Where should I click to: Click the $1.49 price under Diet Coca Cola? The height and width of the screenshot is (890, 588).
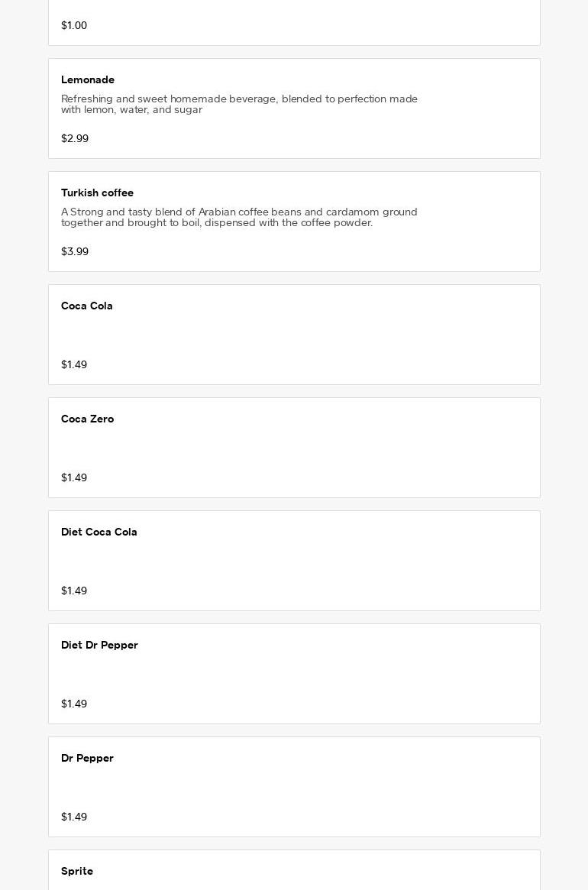(74, 591)
